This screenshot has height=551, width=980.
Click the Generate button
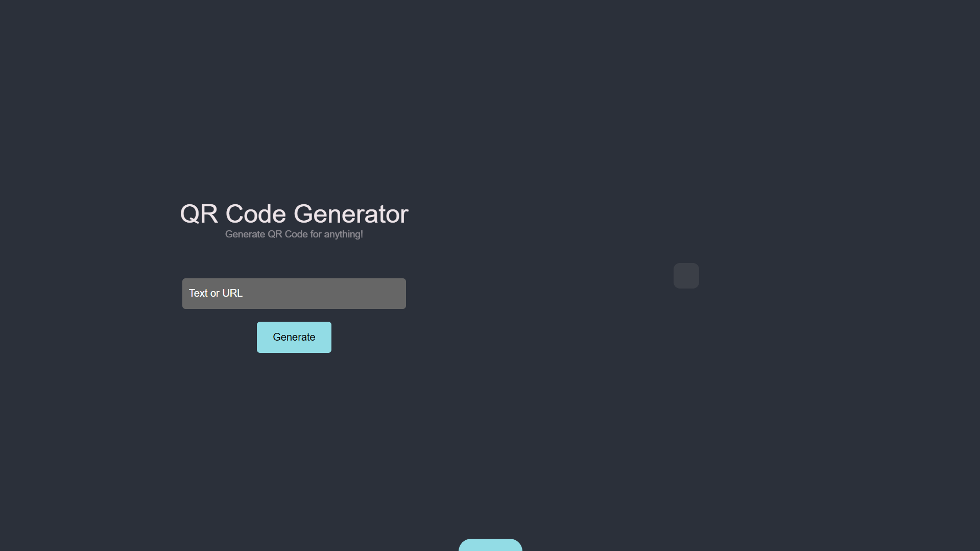click(294, 337)
